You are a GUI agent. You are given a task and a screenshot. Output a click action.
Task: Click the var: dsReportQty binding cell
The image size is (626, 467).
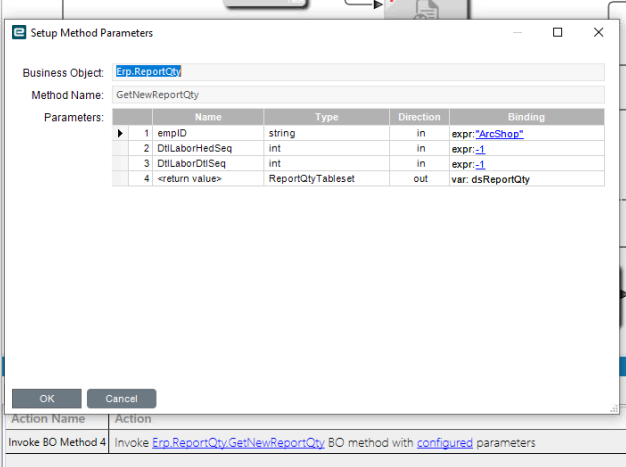click(x=527, y=179)
